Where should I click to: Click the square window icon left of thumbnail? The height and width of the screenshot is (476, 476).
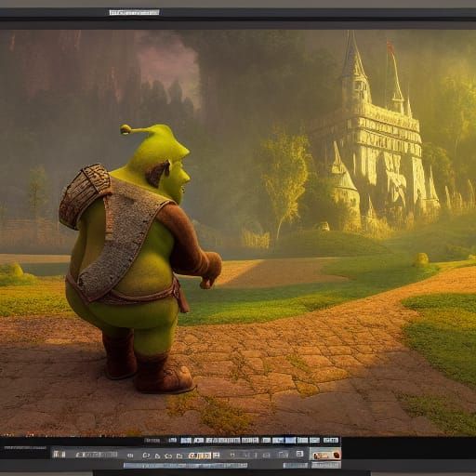pos(299,454)
